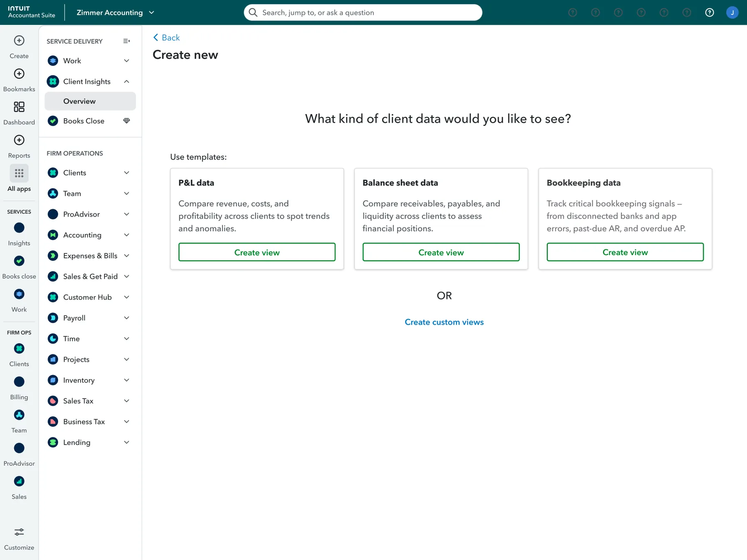This screenshot has width=747, height=560.
Task: Expand the Payroll menu chevron
Action: coord(127,318)
